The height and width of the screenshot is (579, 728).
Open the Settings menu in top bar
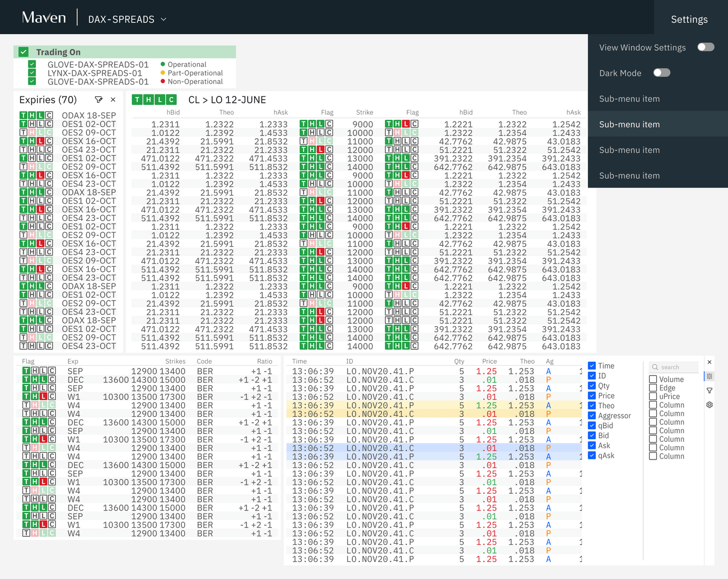[689, 19]
